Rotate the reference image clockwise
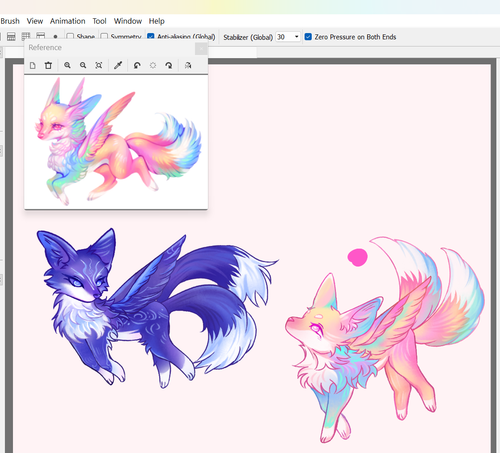The width and height of the screenshot is (500, 453). click(169, 65)
